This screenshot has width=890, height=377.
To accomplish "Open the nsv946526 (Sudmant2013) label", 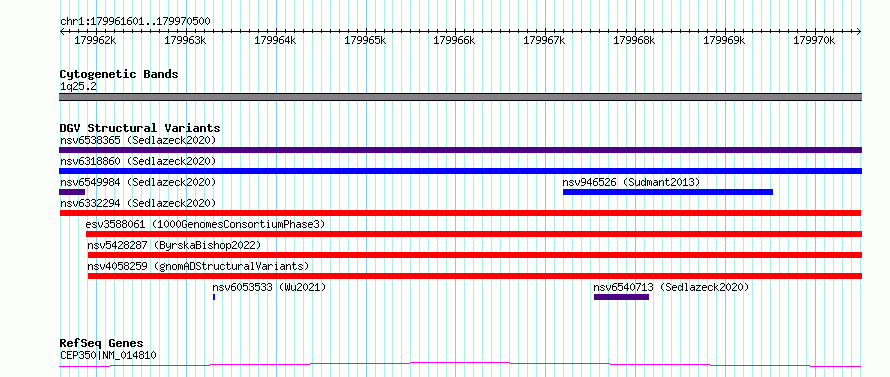I will click(x=631, y=182).
